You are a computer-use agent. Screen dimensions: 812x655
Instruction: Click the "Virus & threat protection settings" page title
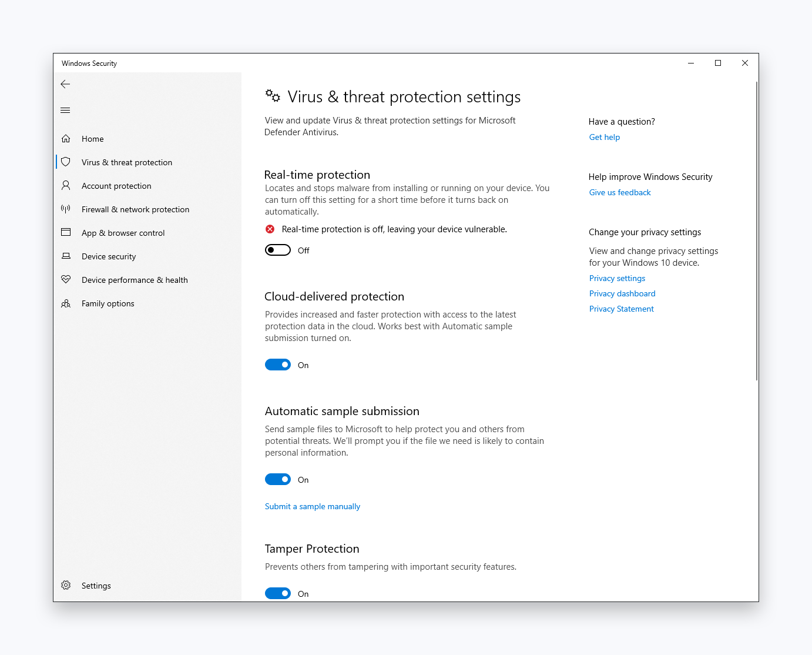[404, 96]
